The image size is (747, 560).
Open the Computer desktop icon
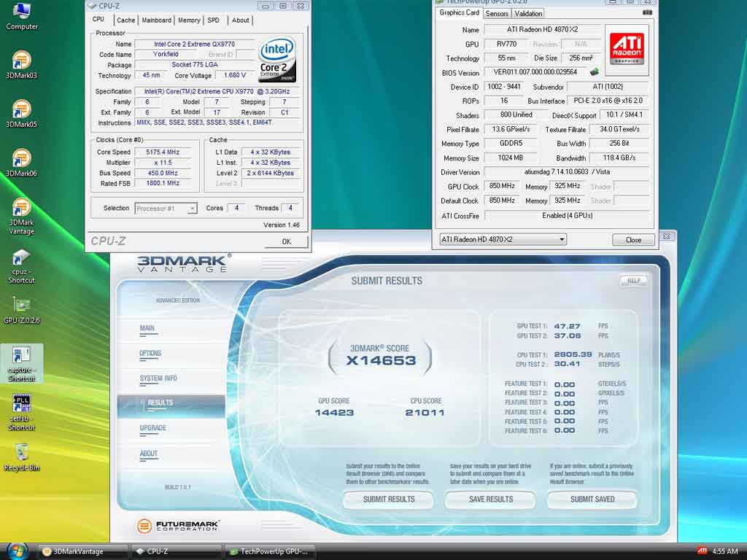click(21, 16)
